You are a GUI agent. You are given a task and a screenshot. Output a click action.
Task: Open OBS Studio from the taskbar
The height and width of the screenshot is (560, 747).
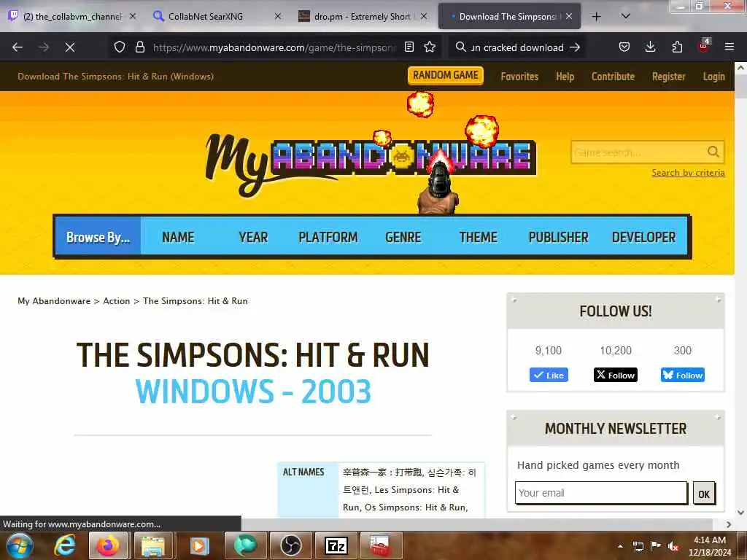pos(290,545)
